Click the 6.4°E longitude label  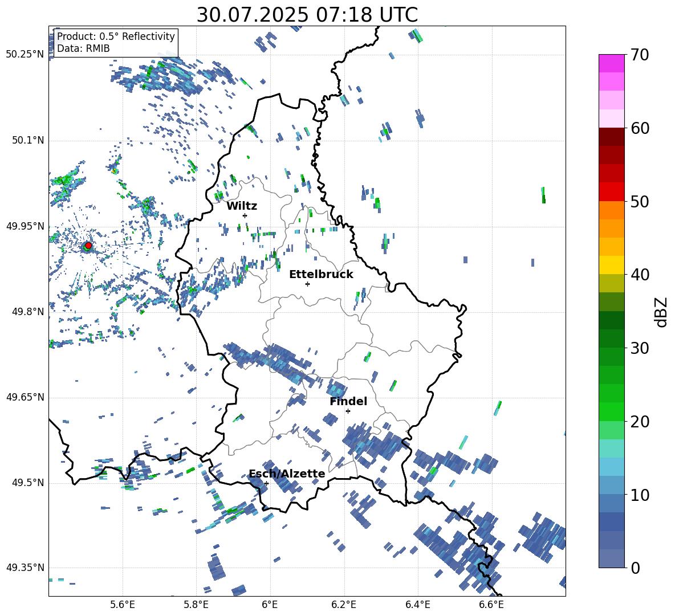pos(417,605)
